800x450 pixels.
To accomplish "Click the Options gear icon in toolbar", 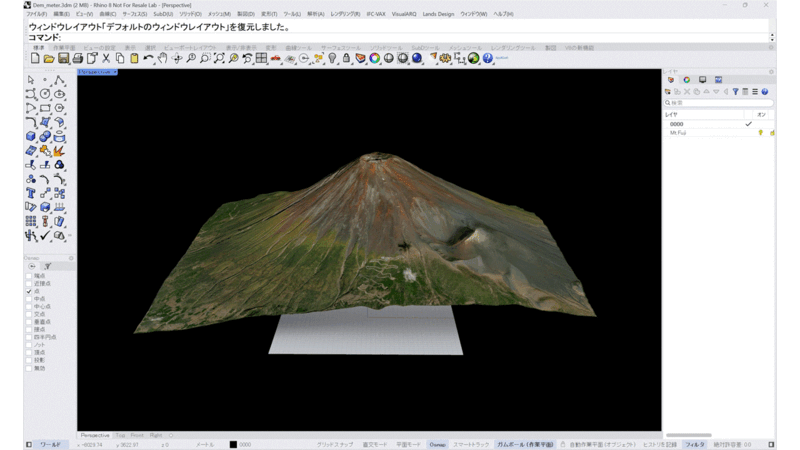I will coord(445,59).
